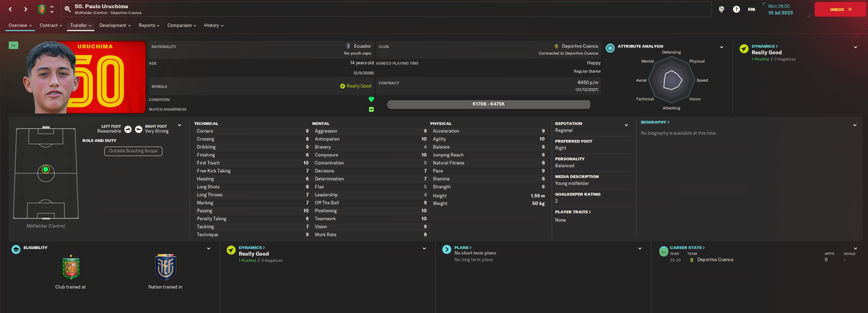The image size is (868, 313).
Task: Open the FM menu
Action: click(x=751, y=10)
